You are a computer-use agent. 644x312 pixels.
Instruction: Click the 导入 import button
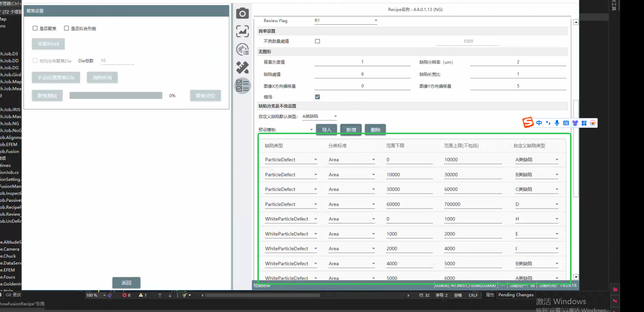pyautogui.click(x=326, y=130)
